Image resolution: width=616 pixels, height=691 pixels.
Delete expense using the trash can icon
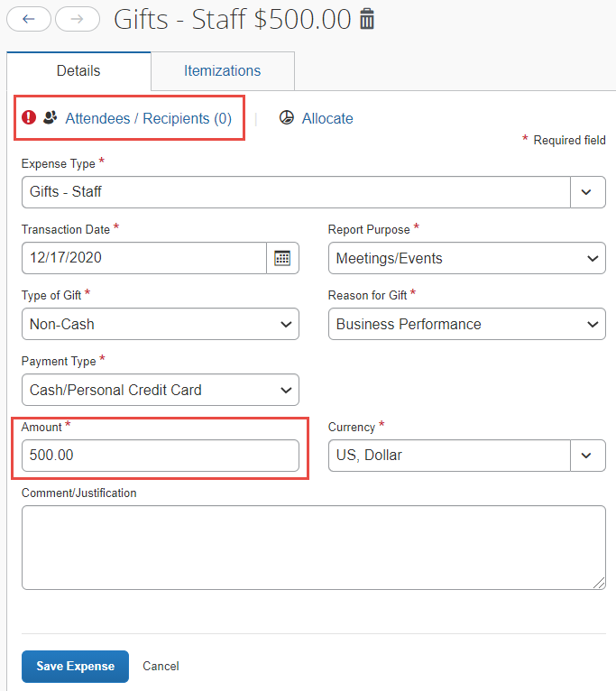367,19
